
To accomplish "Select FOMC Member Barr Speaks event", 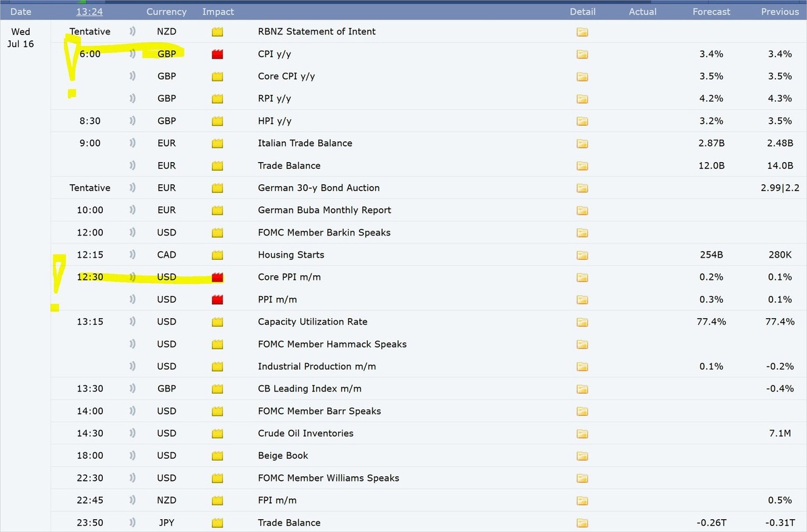I will (x=319, y=411).
